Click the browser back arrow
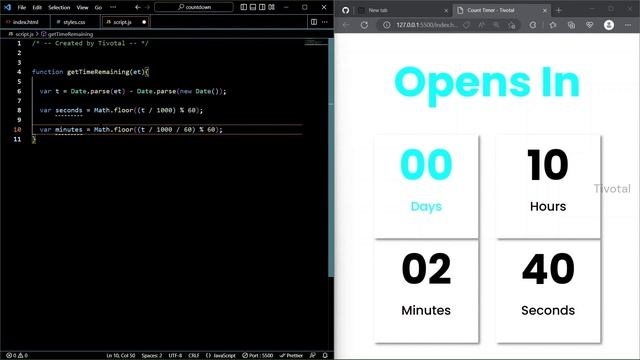640x360 pixels. click(x=346, y=25)
